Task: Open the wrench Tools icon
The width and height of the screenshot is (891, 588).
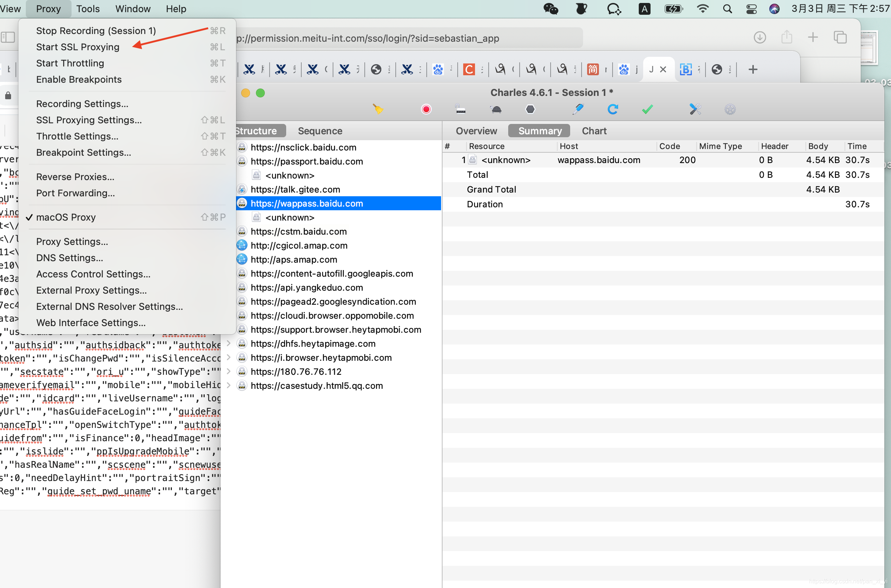Action: (x=695, y=109)
